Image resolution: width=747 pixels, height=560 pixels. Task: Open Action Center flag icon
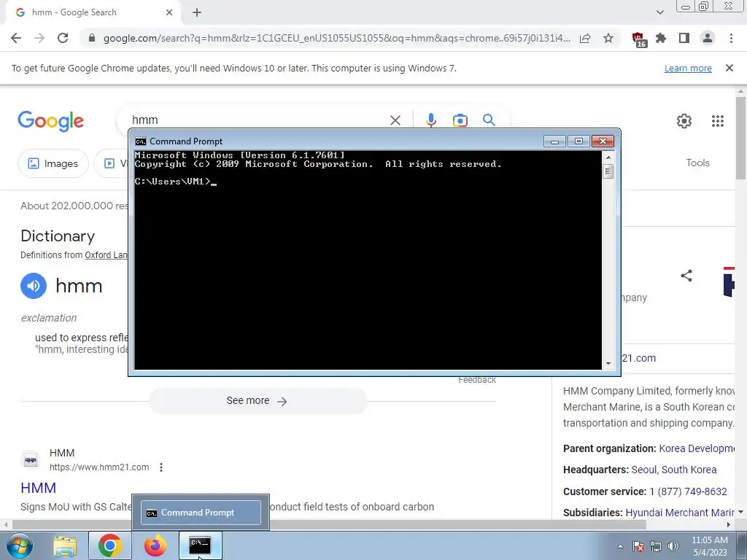click(638, 546)
